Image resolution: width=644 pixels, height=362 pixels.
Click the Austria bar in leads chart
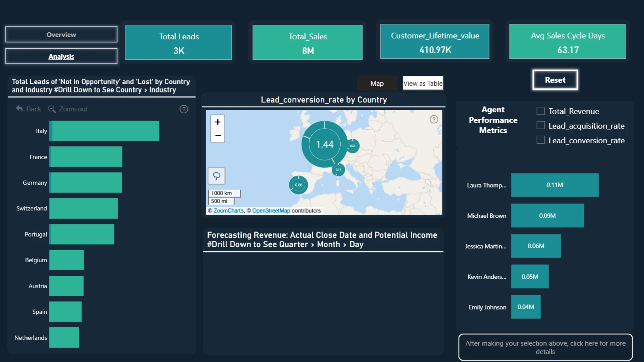pos(66,286)
